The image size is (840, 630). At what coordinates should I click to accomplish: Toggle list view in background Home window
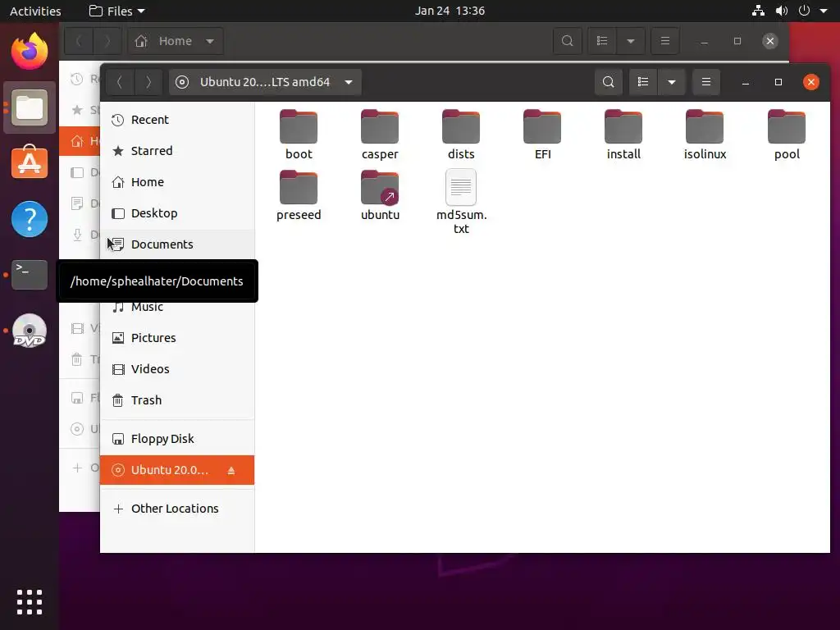(x=602, y=41)
